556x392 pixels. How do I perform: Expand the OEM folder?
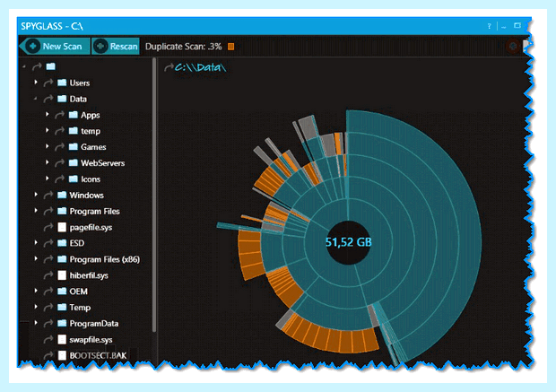[36, 291]
